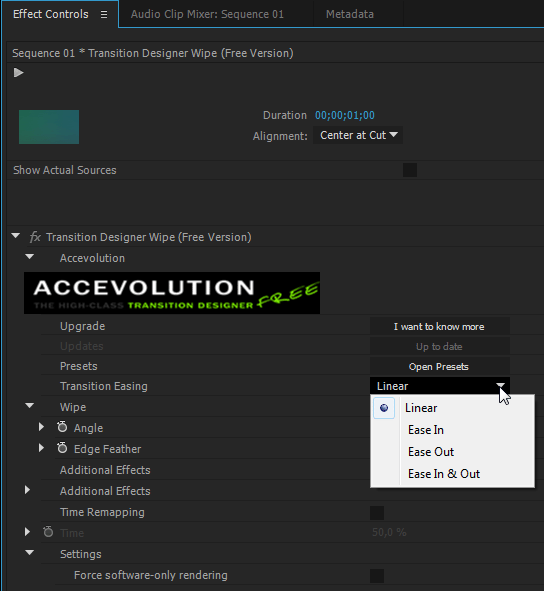Enable the Show Actual Sources checkbox
This screenshot has width=544, height=591.
tap(410, 170)
